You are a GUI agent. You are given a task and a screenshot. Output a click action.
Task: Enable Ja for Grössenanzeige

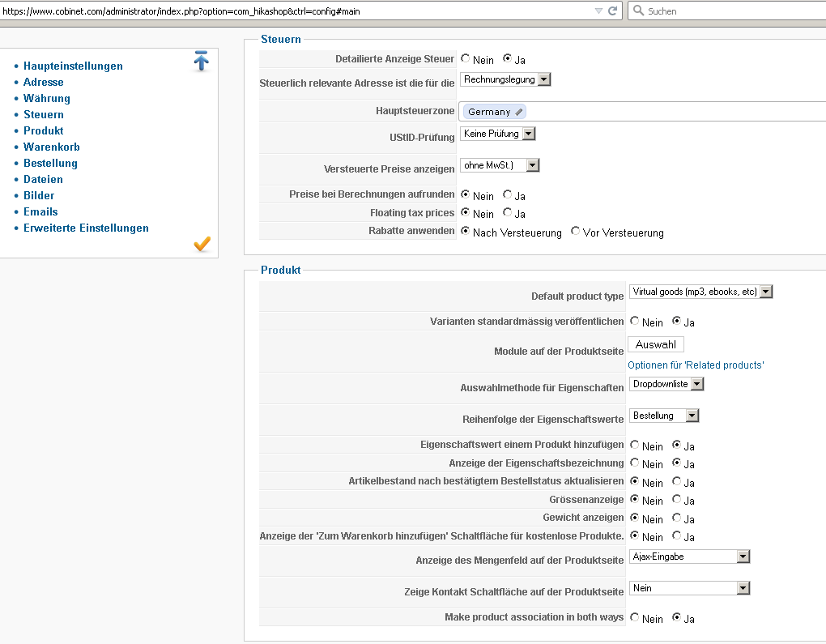click(676, 499)
